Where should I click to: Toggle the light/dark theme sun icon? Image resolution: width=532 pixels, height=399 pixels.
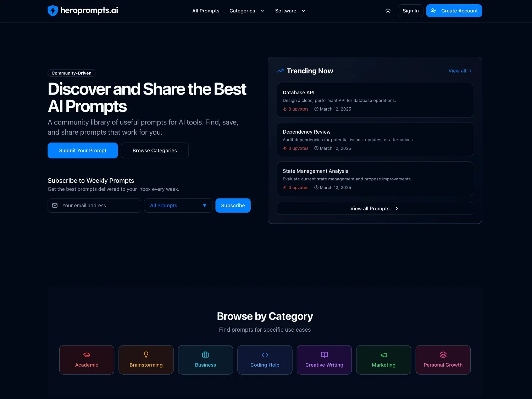pos(388,11)
